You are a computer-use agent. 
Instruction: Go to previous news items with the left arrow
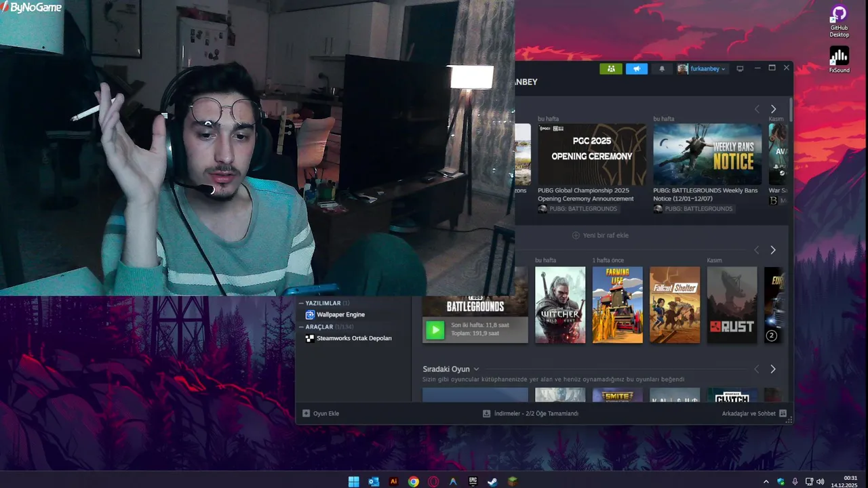coord(757,109)
